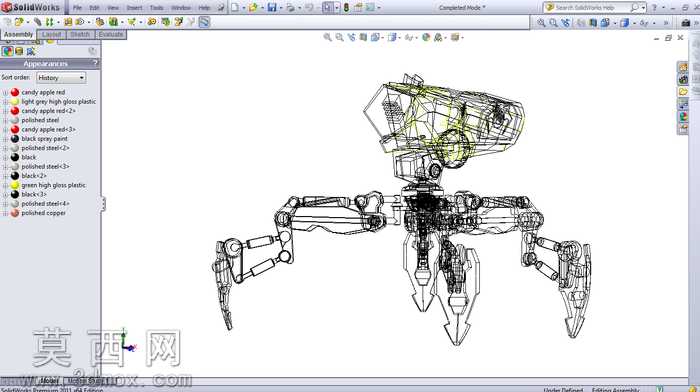Click the Undo arrow icon
Viewport: 700px width, 392px height.
point(309,8)
